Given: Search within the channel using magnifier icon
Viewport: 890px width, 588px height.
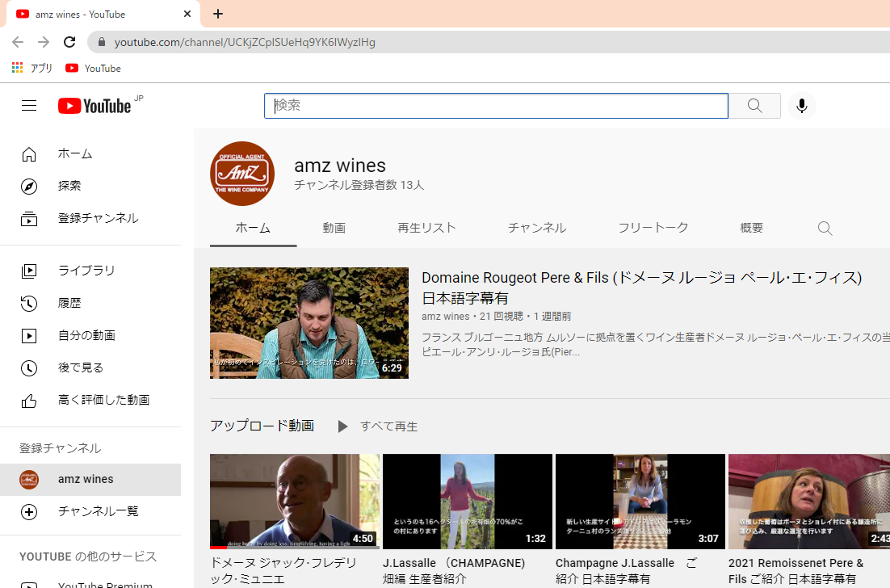Looking at the screenshot, I should click(825, 228).
